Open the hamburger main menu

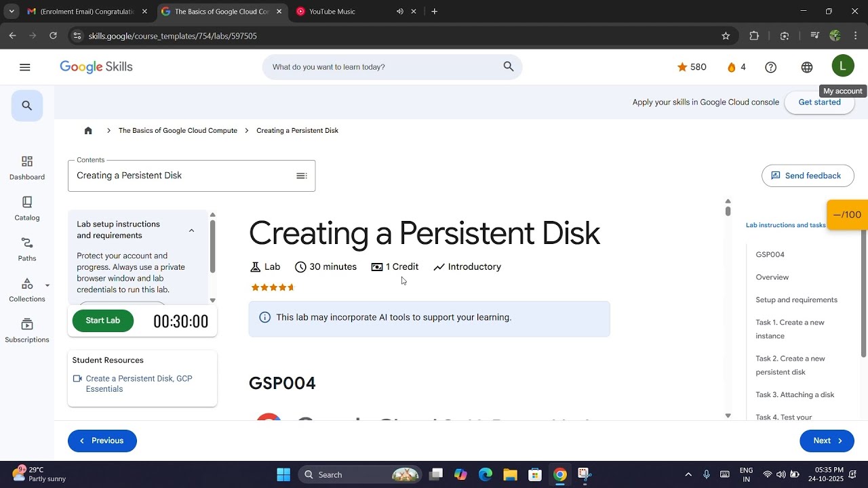(x=25, y=67)
